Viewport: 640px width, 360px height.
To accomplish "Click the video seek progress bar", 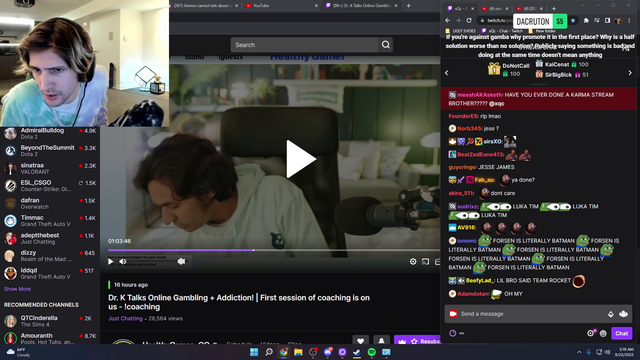I will click(274, 250).
